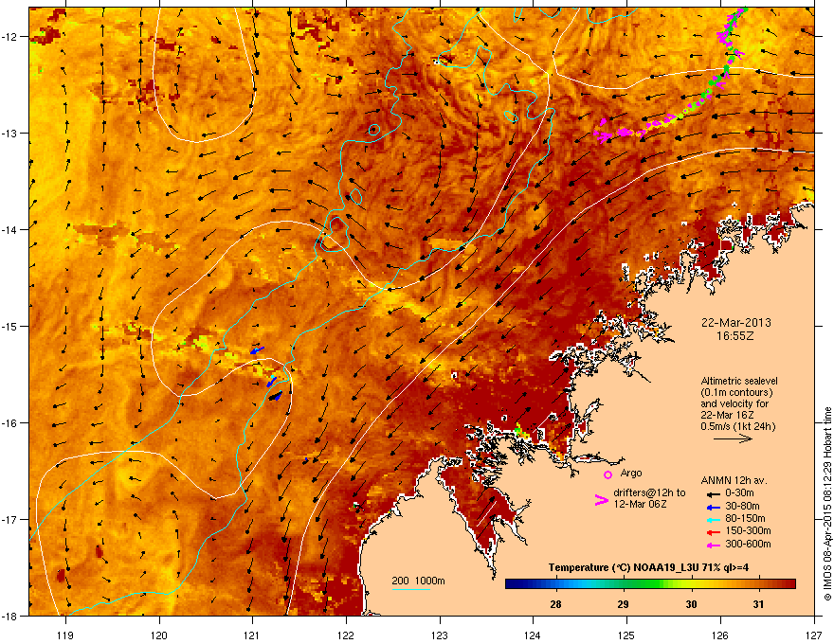
Task: Click the '200 1000m' isobath label
Action: (x=418, y=581)
